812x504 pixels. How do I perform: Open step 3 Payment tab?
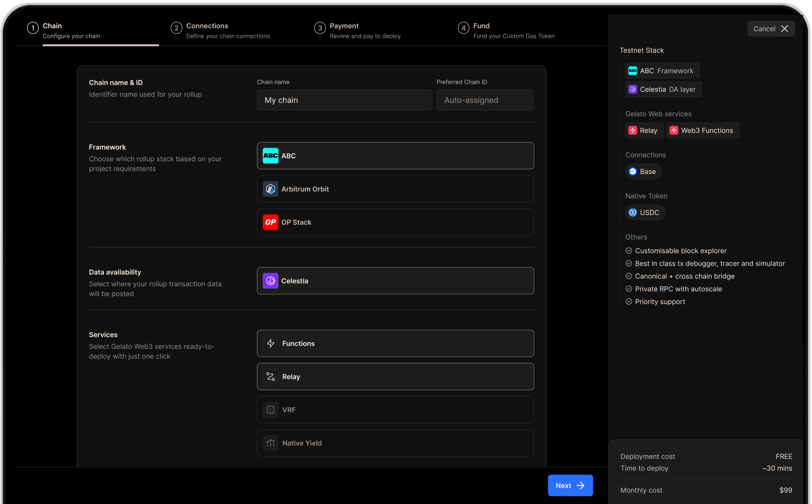(358, 31)
